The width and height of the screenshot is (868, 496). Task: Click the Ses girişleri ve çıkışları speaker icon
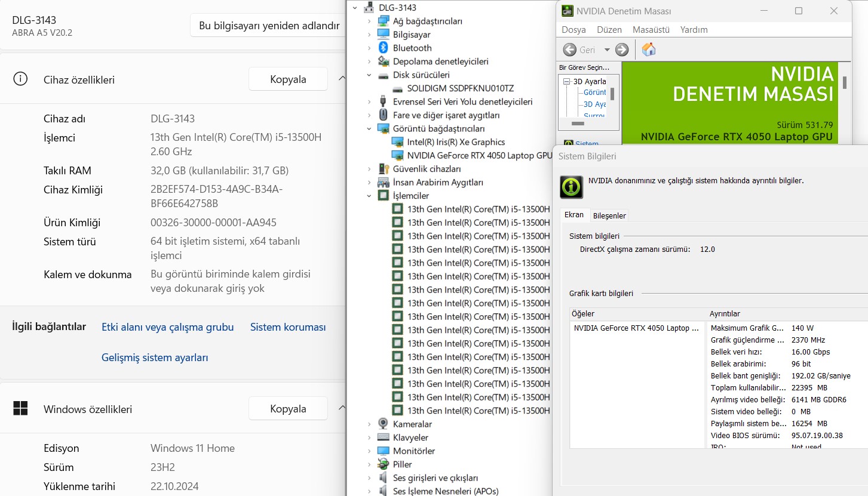(x=383, y=478)
